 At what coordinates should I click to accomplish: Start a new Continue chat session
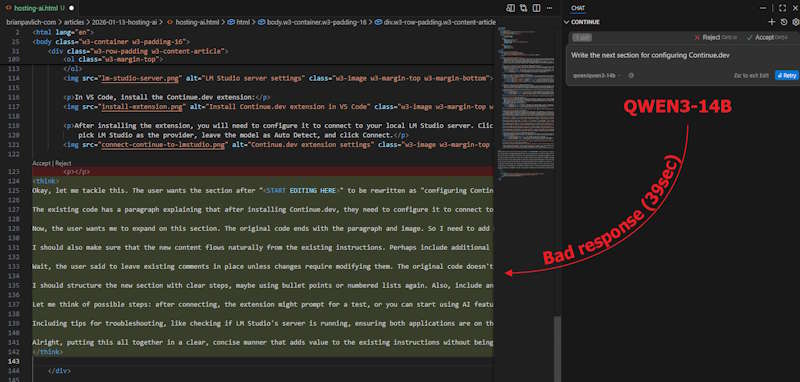point(771,22)
